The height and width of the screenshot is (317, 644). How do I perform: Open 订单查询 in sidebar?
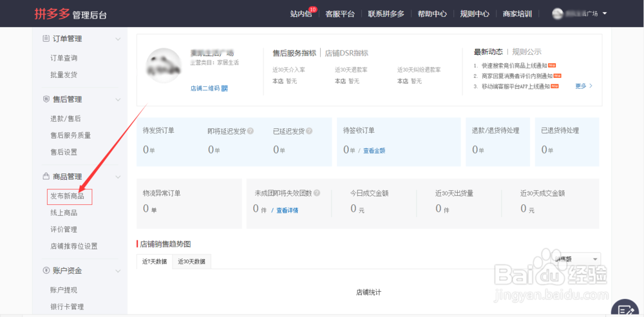tap(64, 58)
